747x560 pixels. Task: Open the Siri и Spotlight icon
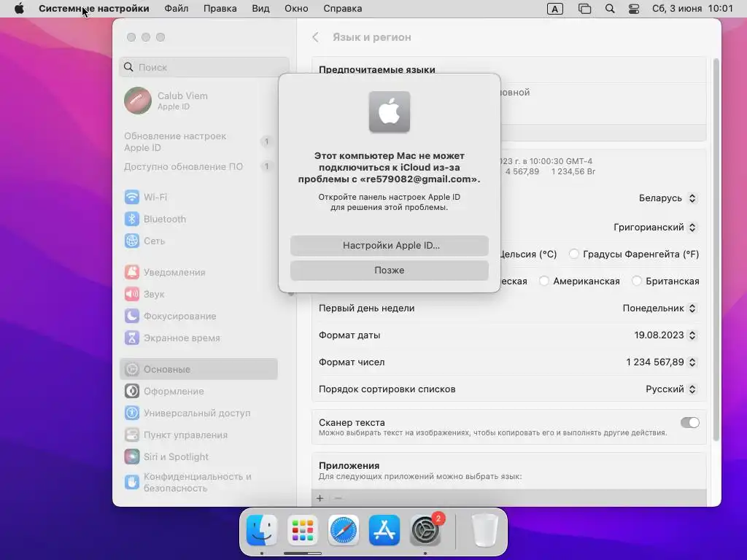pos(132,456)
